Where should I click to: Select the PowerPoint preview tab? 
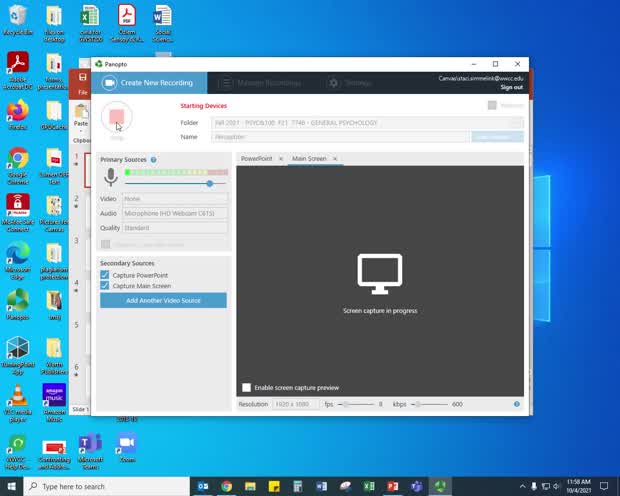point(257,159)
